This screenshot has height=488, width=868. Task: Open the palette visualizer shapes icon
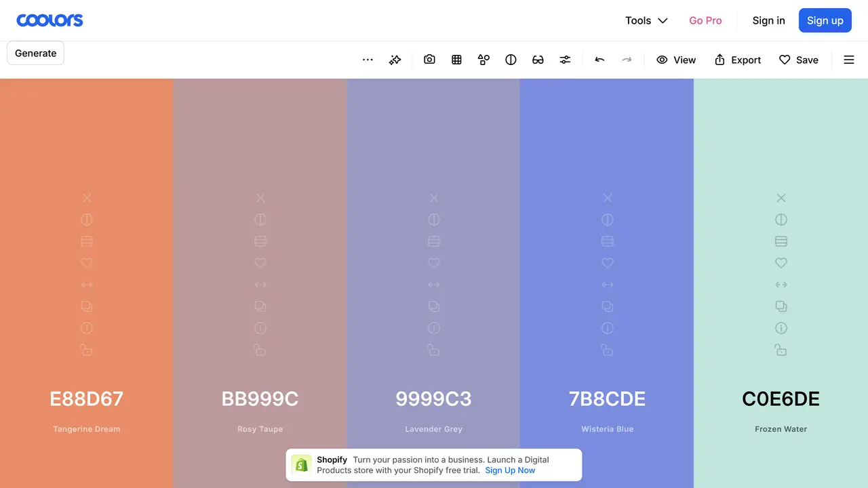pos(484,60)
